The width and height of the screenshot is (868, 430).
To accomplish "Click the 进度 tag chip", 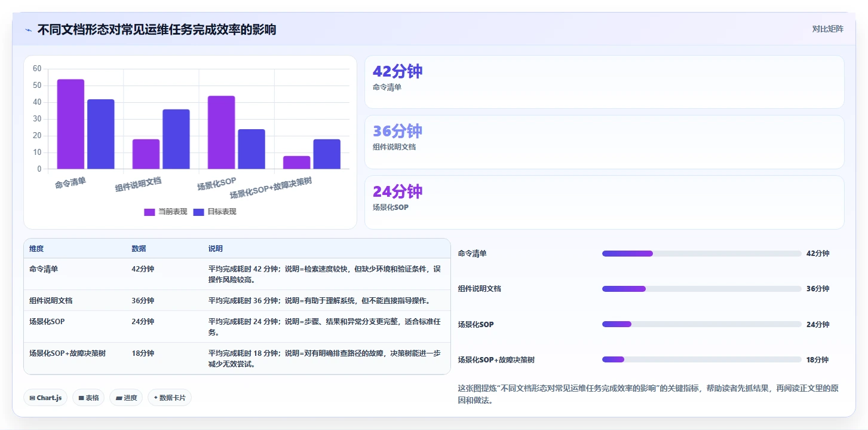I will [x=126, y=398].
